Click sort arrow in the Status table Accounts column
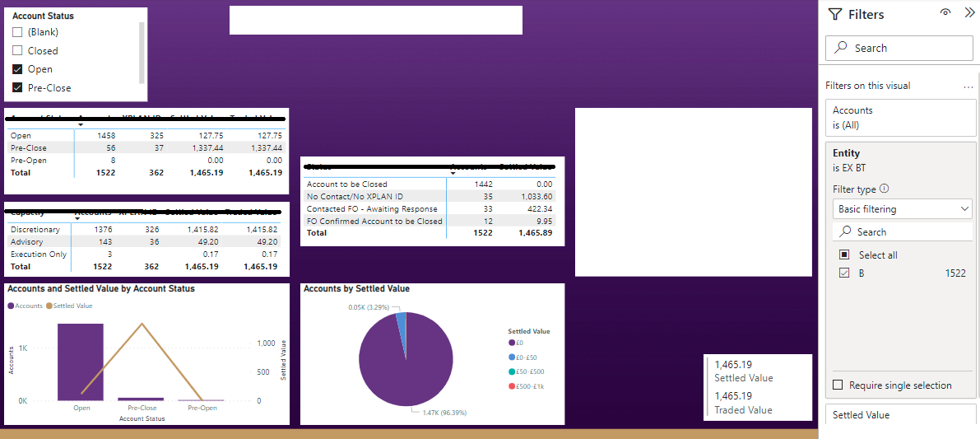The height and width of the screenshot is (439, 980). (453, 175)
